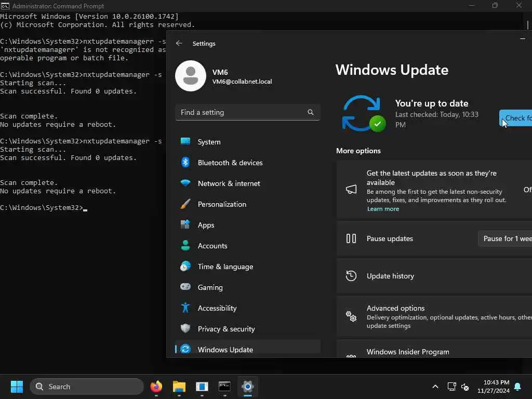
Task: Follow the Learn more link
Action: tap(383, 209)
